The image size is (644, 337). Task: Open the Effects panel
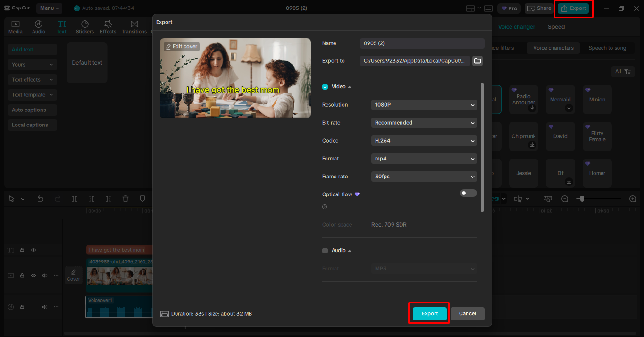point(108,26)
